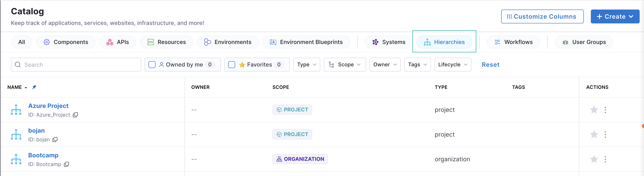The height and width of the screenshot is (176, 644).
Task: Click the Customize Columns button
Action: click(542, 16)
